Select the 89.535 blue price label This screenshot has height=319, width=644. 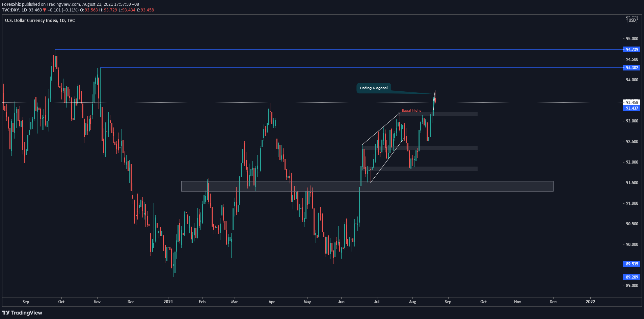coord(632,264)
